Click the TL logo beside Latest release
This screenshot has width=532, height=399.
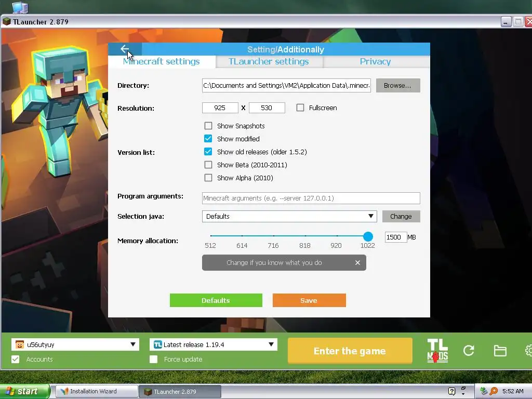[x=158, y=344]
